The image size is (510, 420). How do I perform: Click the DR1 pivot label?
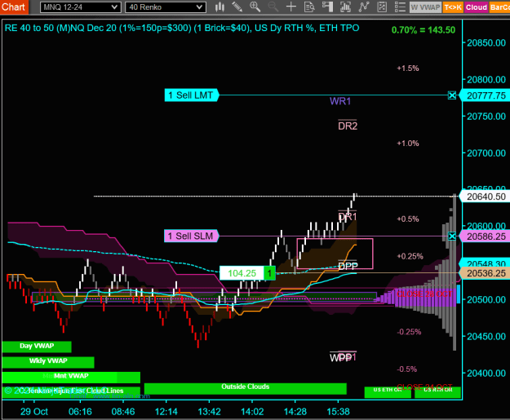(348, 217)
